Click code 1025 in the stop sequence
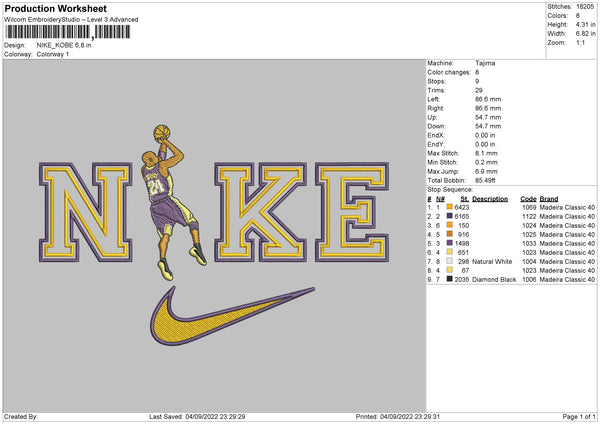 (529, 235)
